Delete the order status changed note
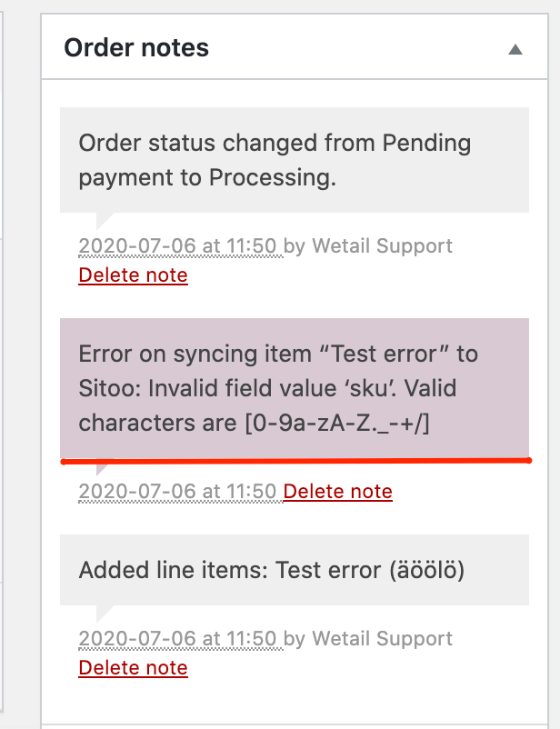 point(133,275)
